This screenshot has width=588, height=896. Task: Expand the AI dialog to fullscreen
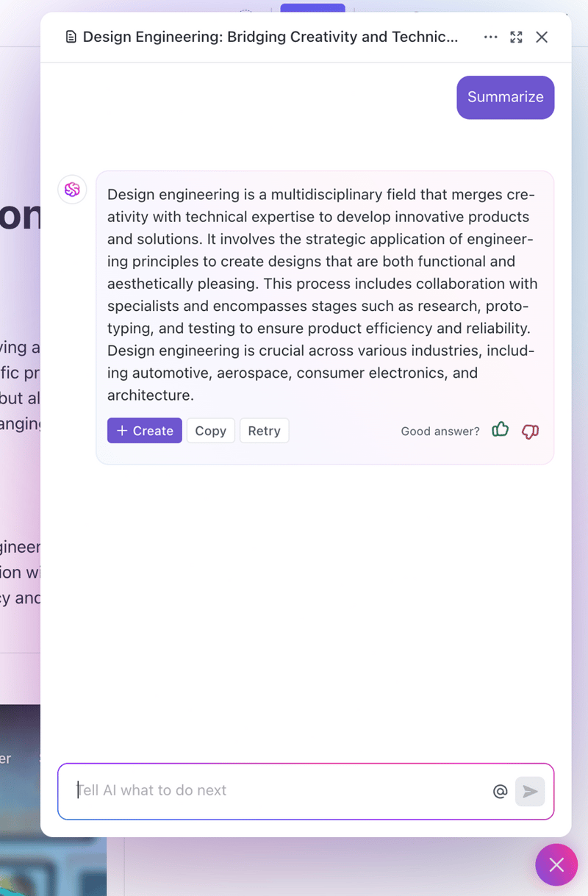516,37
